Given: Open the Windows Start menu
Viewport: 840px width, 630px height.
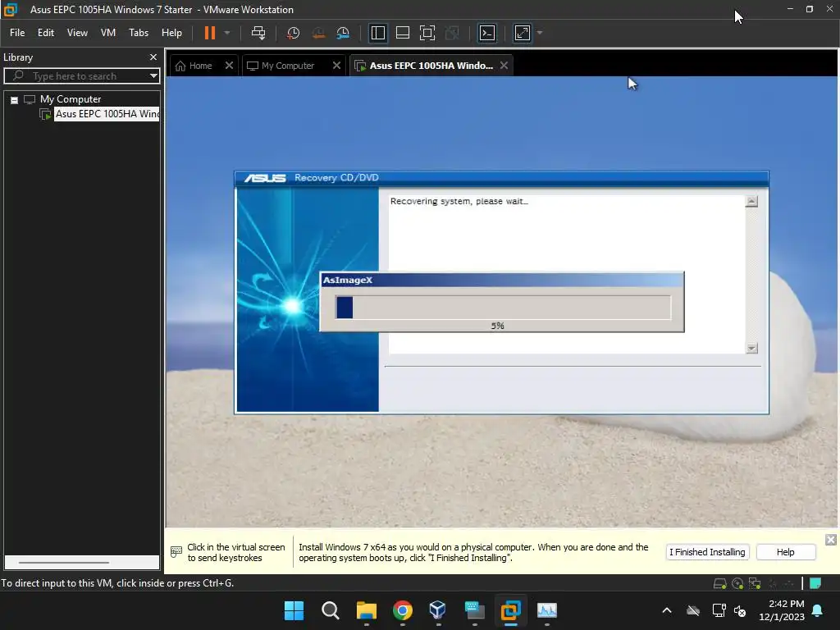Looking at the screenshot, I should tap(294, 610).
